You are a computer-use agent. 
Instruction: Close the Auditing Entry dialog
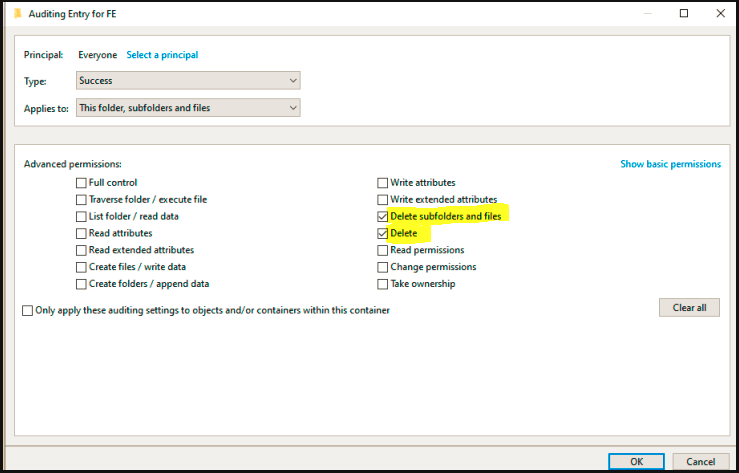[x=719, y=13]
